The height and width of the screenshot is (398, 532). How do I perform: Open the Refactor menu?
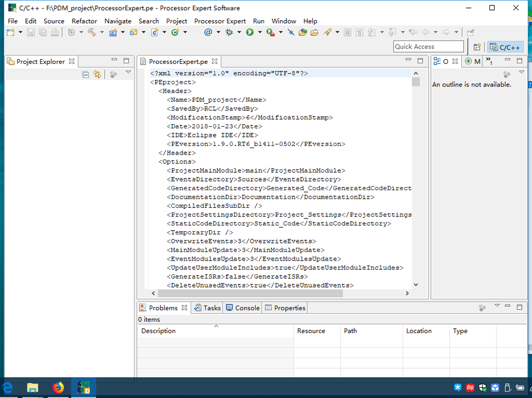click(84, 21)
